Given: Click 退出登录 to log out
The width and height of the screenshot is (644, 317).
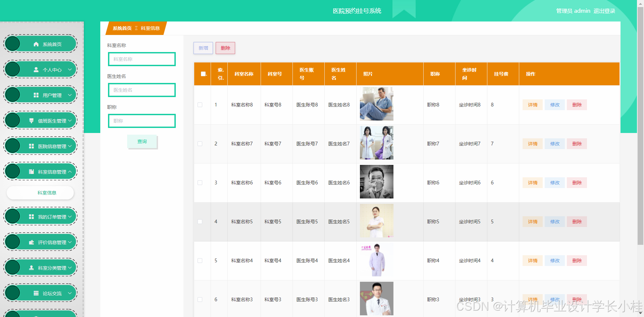Looking at the screenshot, I should pos(604,11).
